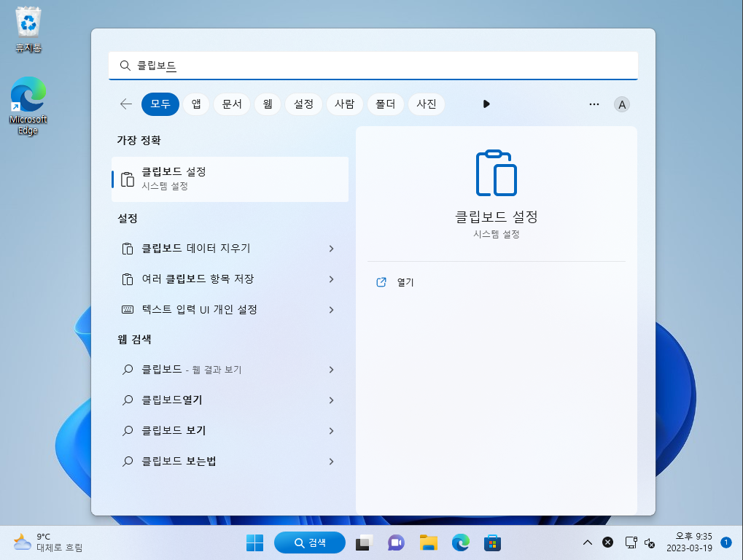Expand chevron for 클립보드 보는법 suggestion
Image resolution: width=743 pixels, height=560 pixels.
(331, 462)
